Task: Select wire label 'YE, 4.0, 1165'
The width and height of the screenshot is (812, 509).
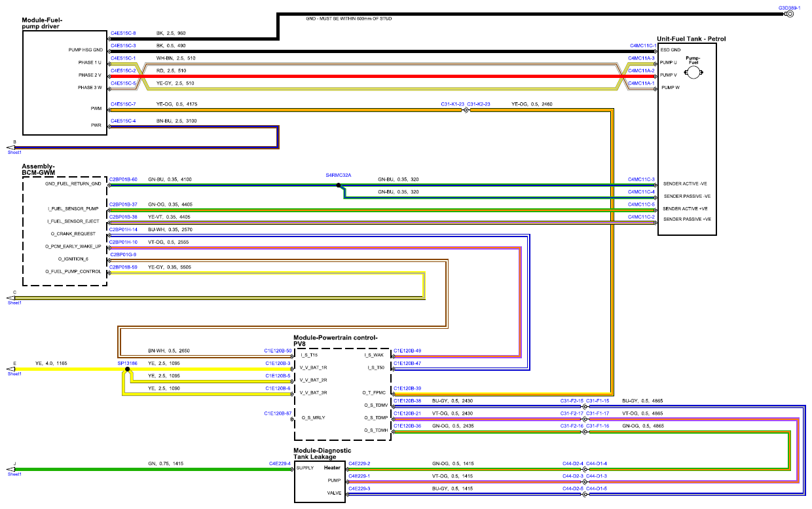Action: tap(51, 363)
